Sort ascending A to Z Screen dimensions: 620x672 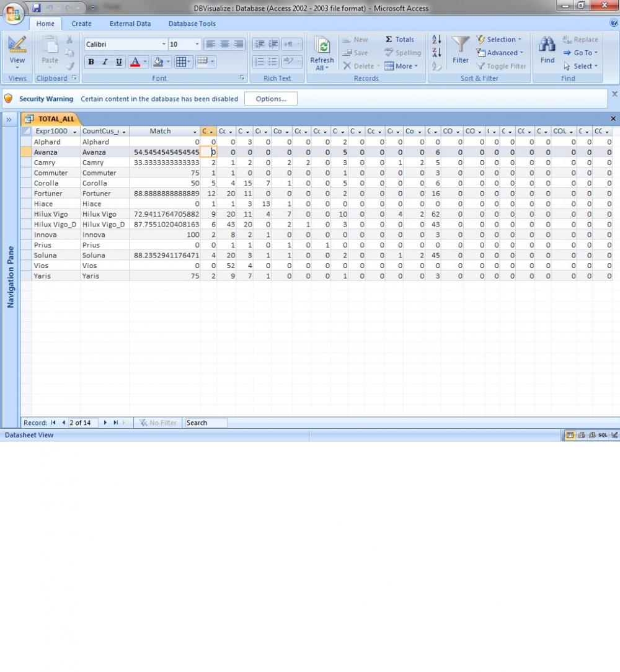(x=436, y=40)
